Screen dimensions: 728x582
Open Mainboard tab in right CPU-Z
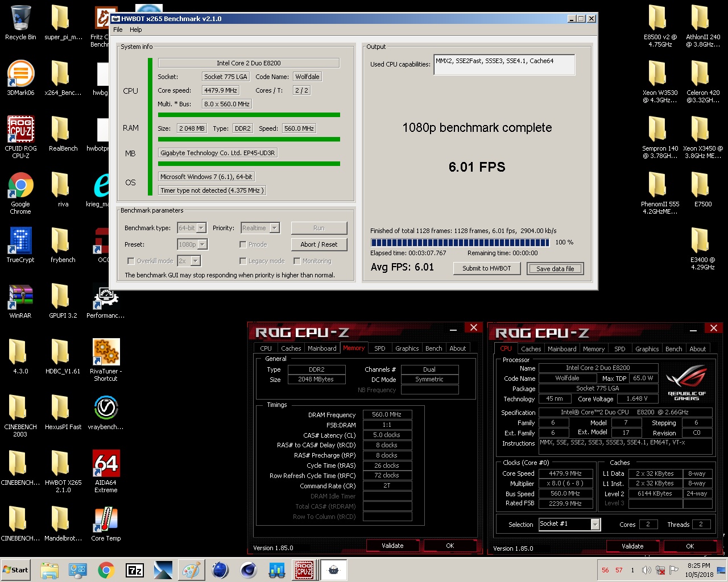pyautogui.click(x=562, y=349)
